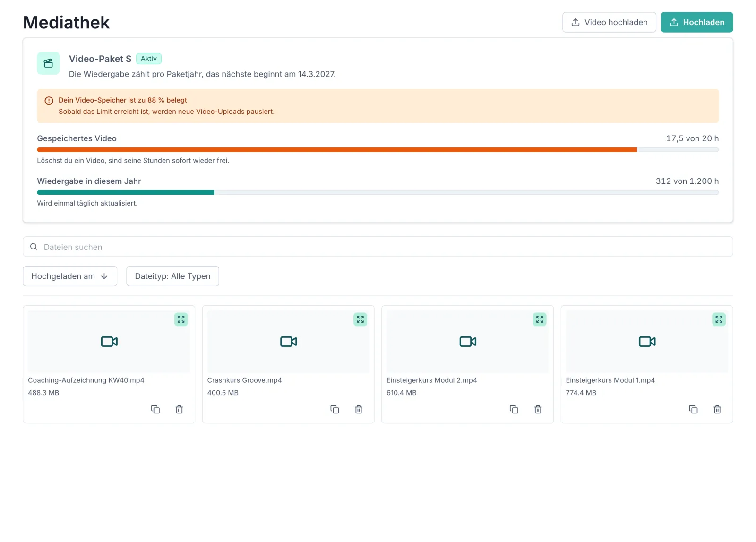Click the 488.3 MB file size
Image resolution: width=756 pixels, height=542 pixels.
(x=43, y=393)
